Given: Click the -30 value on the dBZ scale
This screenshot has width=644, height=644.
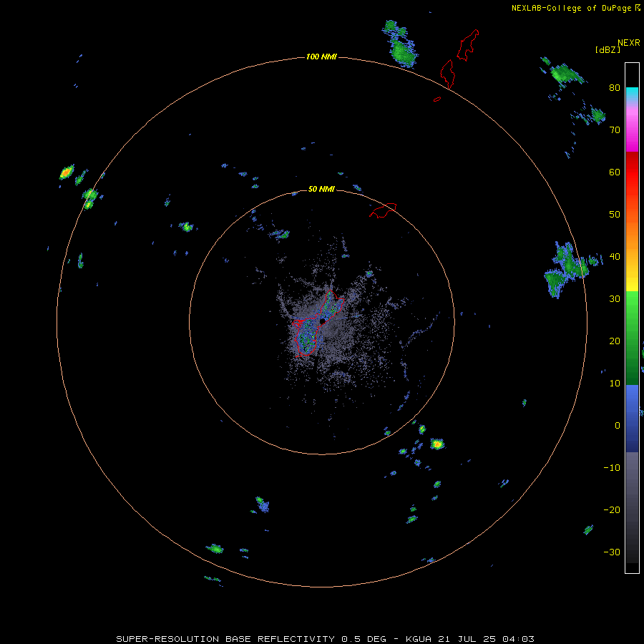Looking at the screenshot, I should pos(612,552).
